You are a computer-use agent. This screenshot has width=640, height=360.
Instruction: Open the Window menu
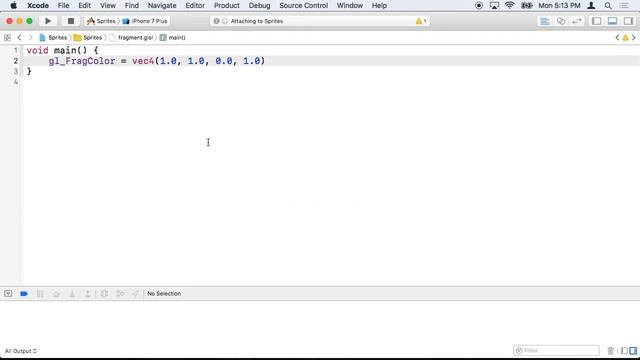click(x=350, y=6)
